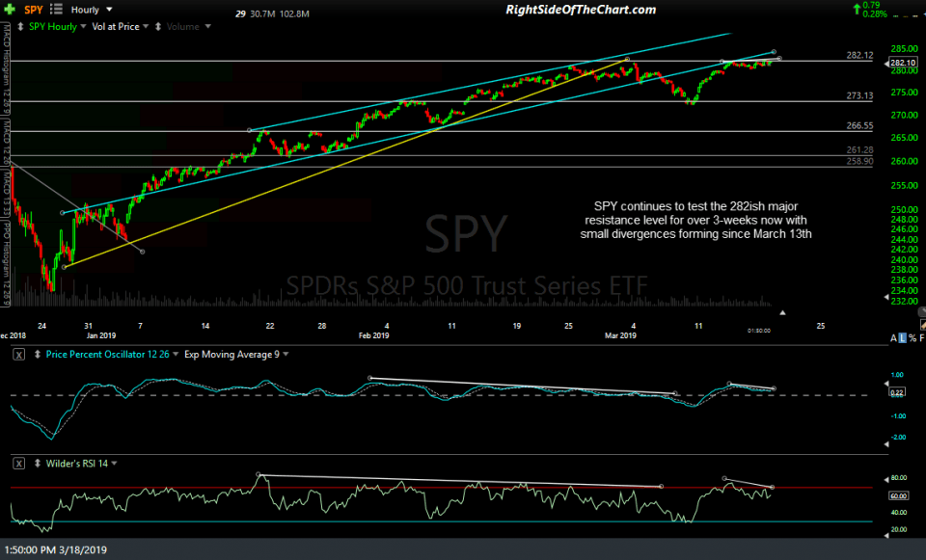Viewport: 926px width, 560px height.
Task: Click the scroll-to-latest triangle on time axis
Action: coord(782,312)
